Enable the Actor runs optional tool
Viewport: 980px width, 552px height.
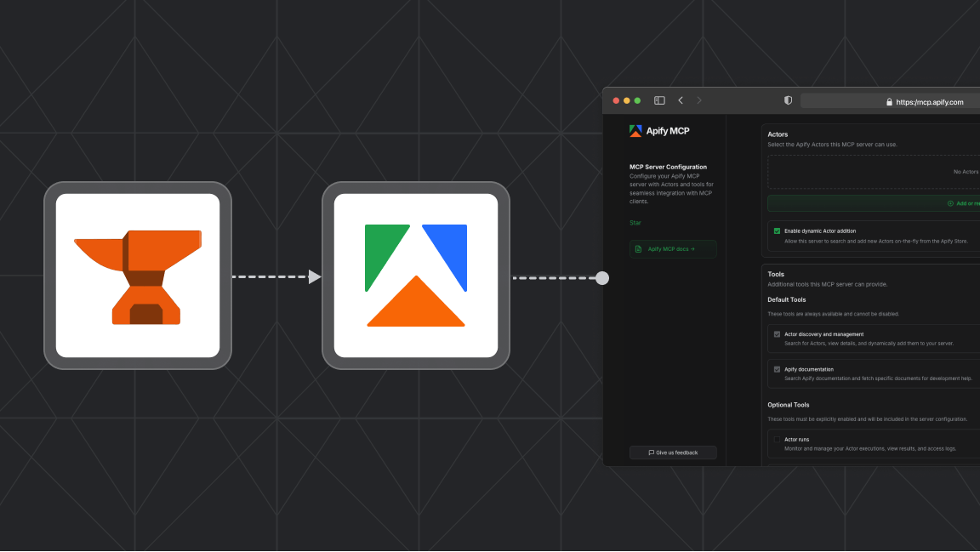tap(777, 439)
